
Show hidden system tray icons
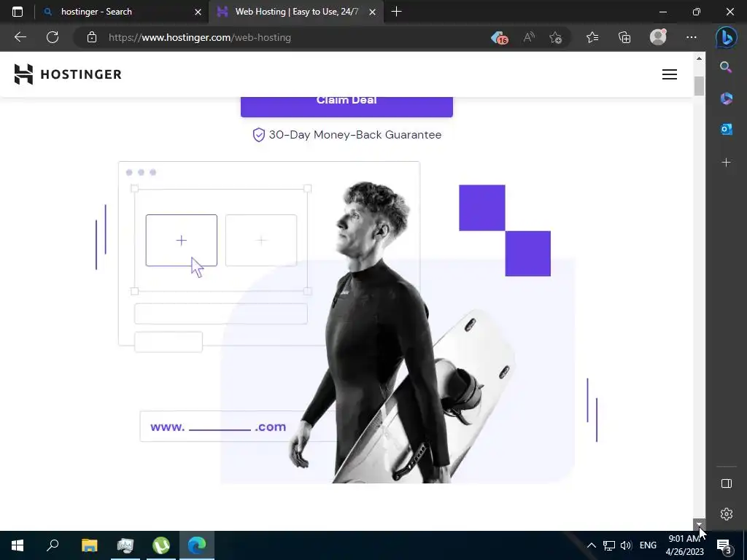click(591, 545)
